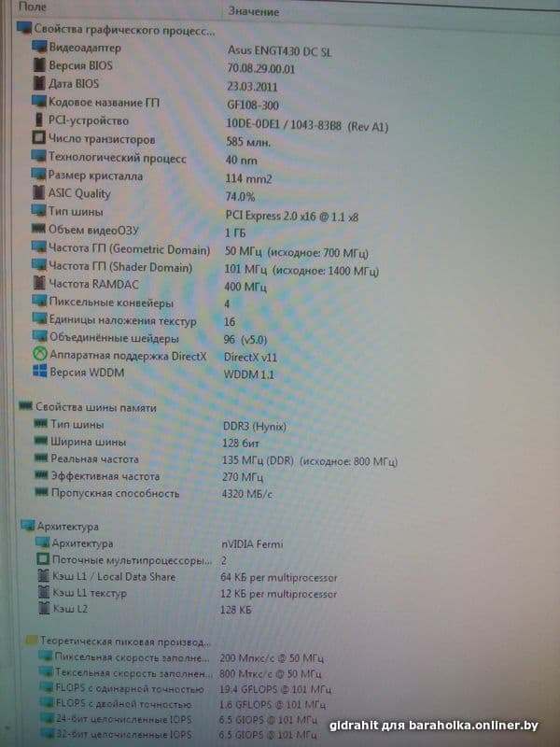Image resolution: width=560 pixels, height=747 pixels.
Task: Click the icon beside Частота ГП (Shader Domain)
Action: [39, 265]
